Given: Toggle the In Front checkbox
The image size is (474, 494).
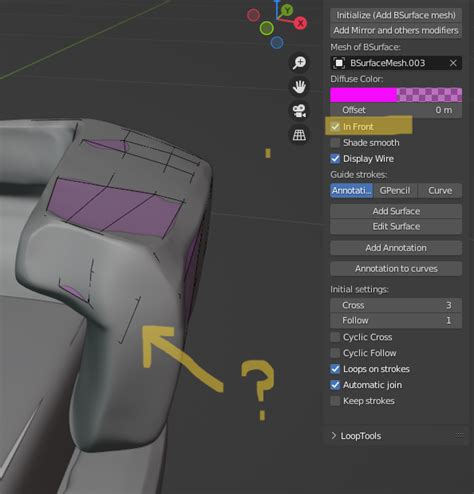Looking at the screenshot, I should click(x=335, y=127).
